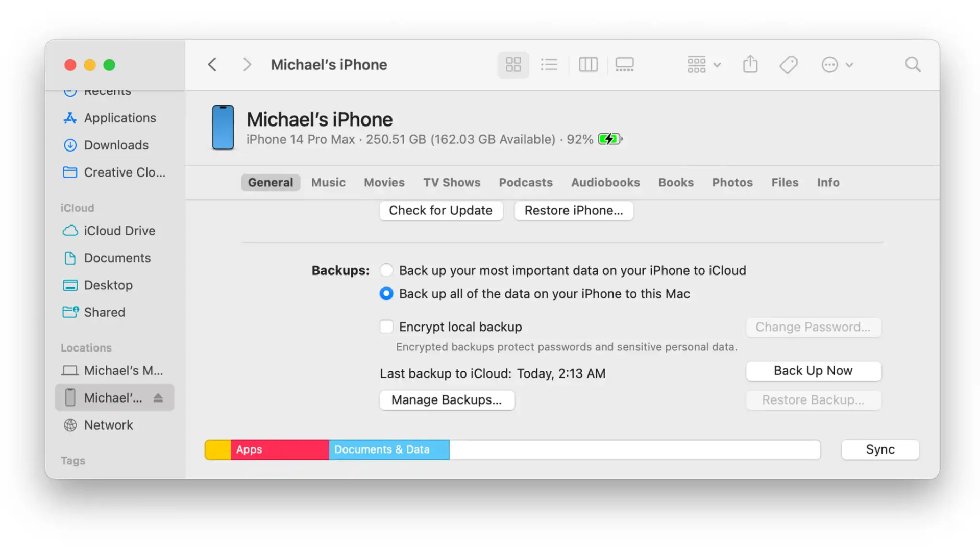Open the More actions ellipsis menu
The image size is (980, 551).
tap(837, 65)
